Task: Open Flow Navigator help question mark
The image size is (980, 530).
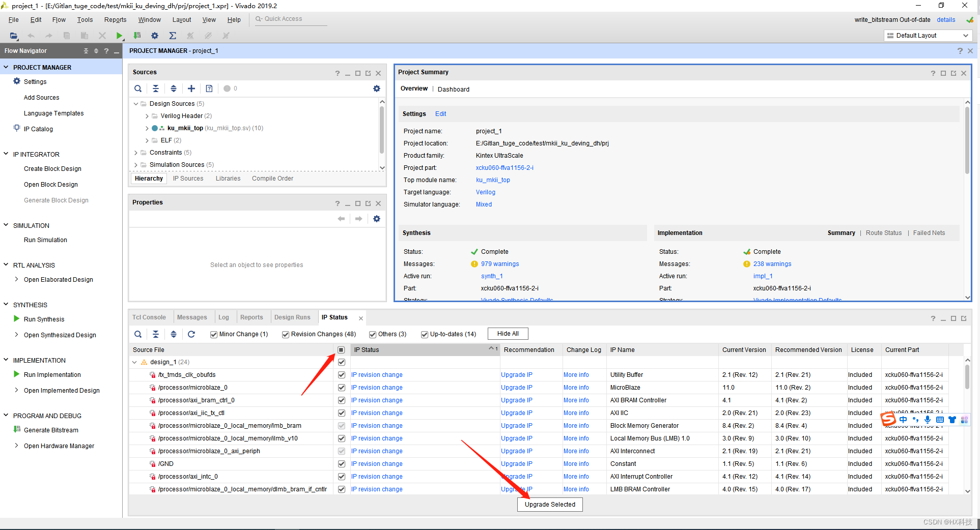Action: (106, 51)
